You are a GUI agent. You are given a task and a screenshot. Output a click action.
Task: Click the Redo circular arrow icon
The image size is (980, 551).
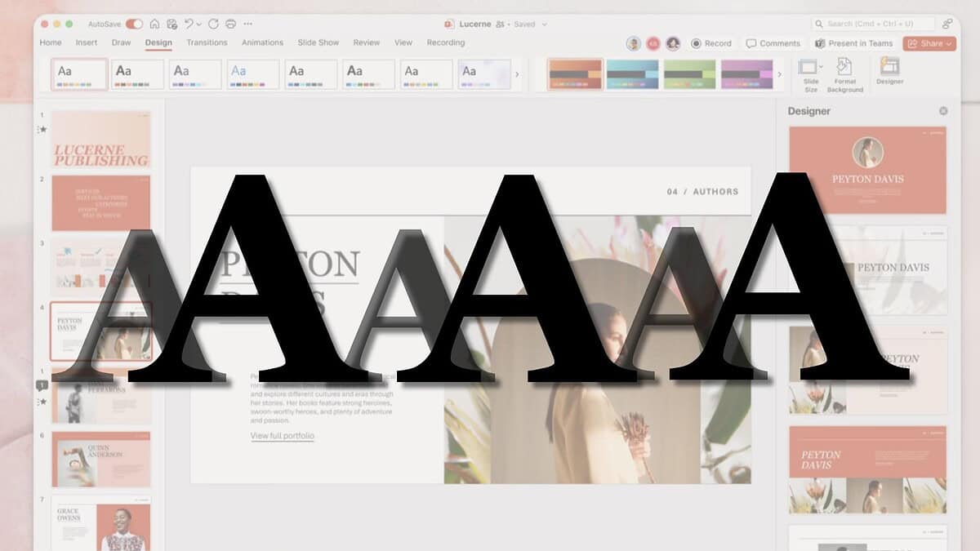(x=214, y=24)
